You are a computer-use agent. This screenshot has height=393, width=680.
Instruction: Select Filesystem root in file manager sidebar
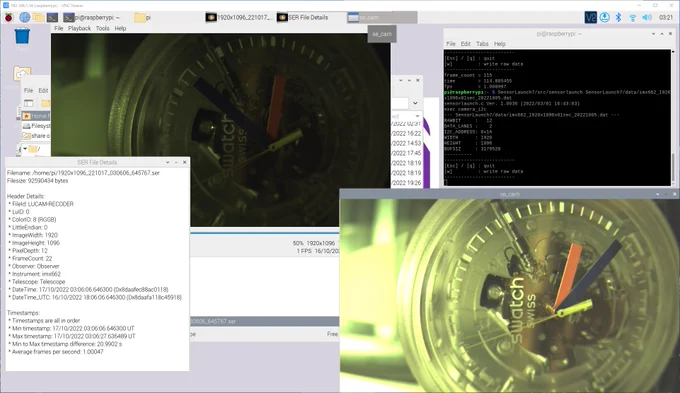click(x=36, y=126)
